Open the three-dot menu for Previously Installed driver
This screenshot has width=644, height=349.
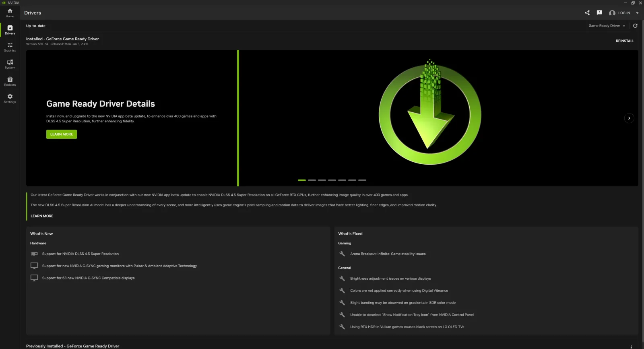pos(631,347)
